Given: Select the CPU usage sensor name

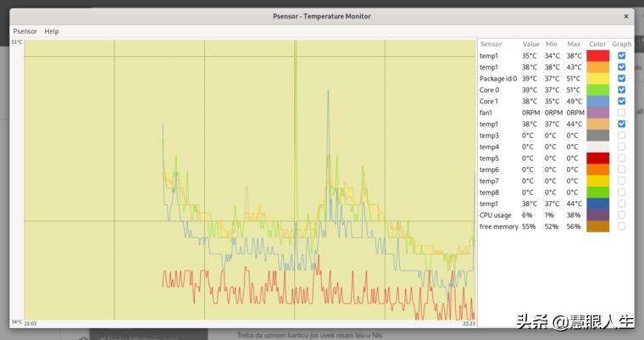Looking at the screenshot, I should pyautogui.click(x=495, y=215).
